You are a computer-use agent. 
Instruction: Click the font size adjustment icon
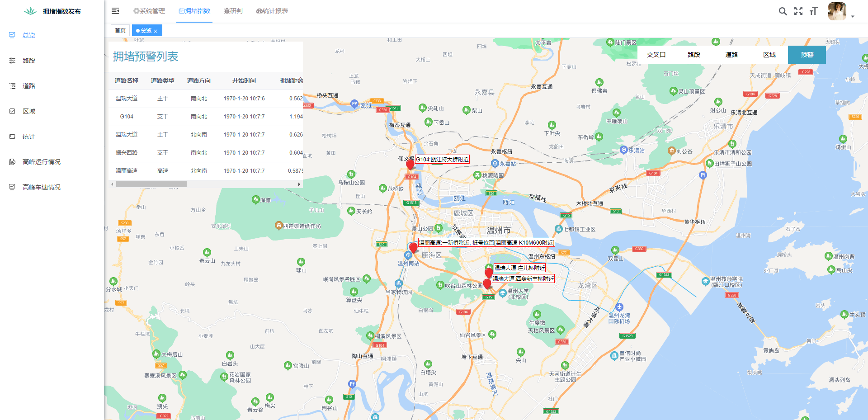coord(814,11)
